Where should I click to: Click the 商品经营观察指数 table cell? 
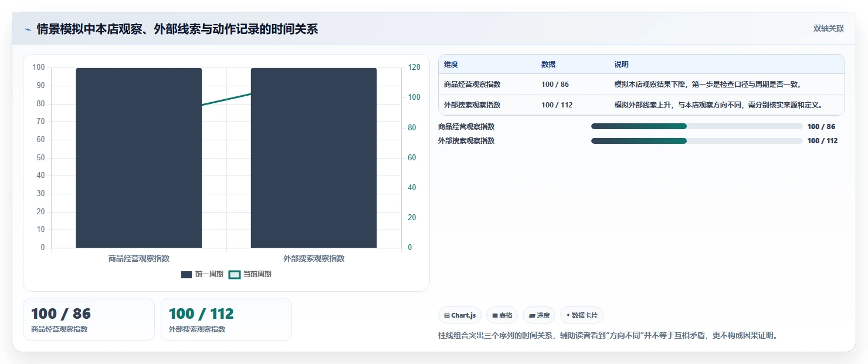pos(472,85)
